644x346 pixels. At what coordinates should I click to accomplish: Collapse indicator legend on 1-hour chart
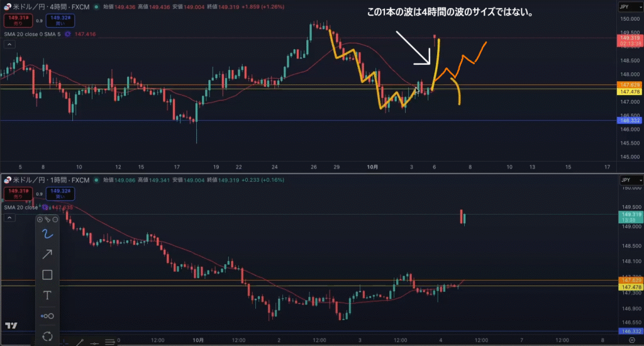tap(9, 218)
